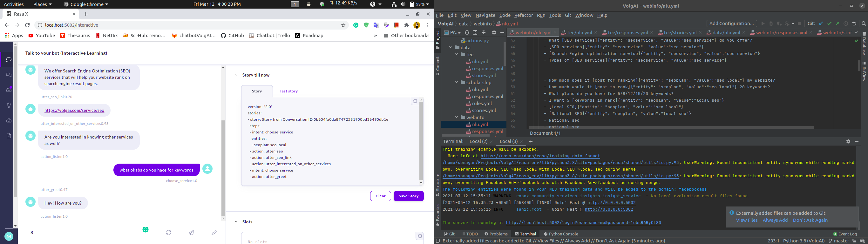The image size is (868, 244).
Task: Open Search Everywhere magnifier in PyCharm
Action: (x=864, y=24)
